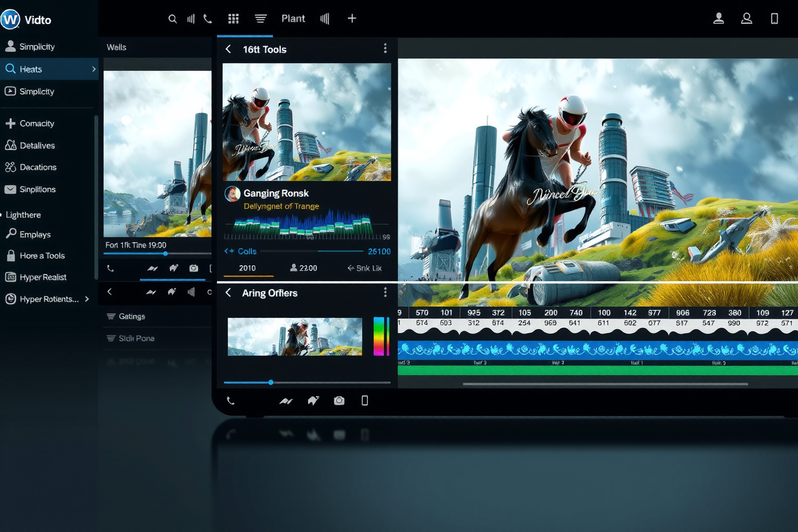Adjust the Aring Orfiers slider handle
Image resolution: width=798 pixels, height=532 pixels.
coord(271,382)
